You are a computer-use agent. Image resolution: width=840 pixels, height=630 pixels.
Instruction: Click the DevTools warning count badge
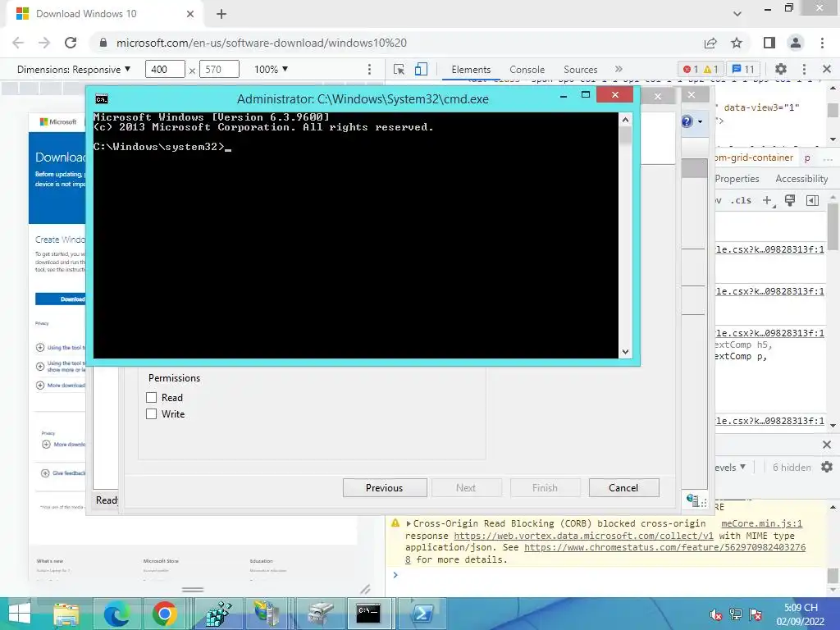[x=710, y=69]
